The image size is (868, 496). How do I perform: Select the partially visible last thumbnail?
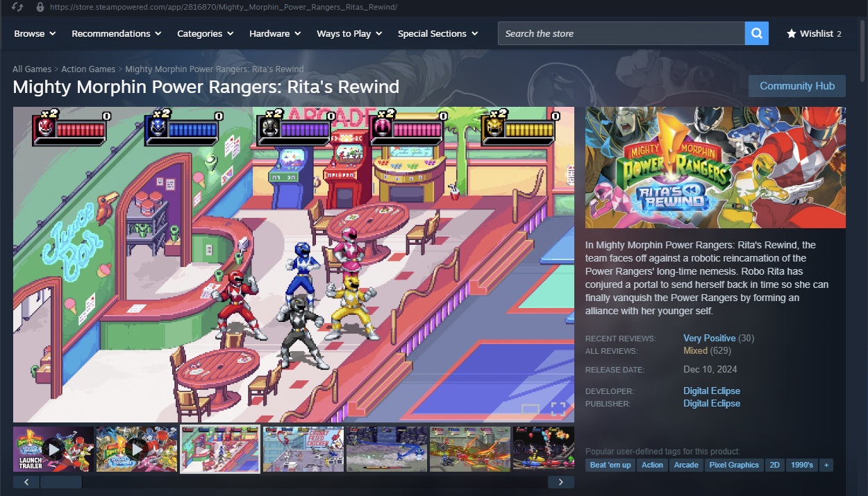click(544, 450)
